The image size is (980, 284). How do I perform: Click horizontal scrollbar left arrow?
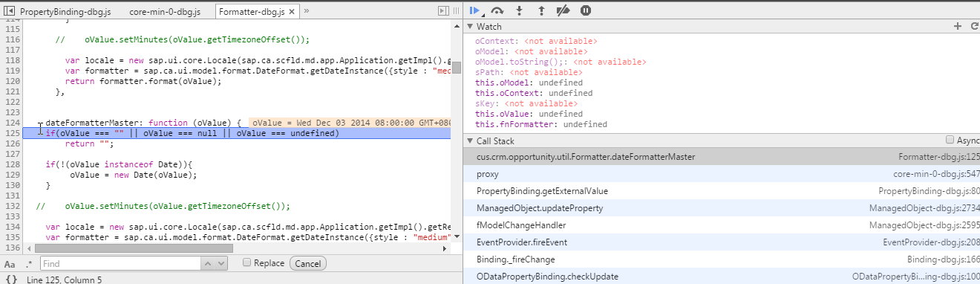(29, 248)
